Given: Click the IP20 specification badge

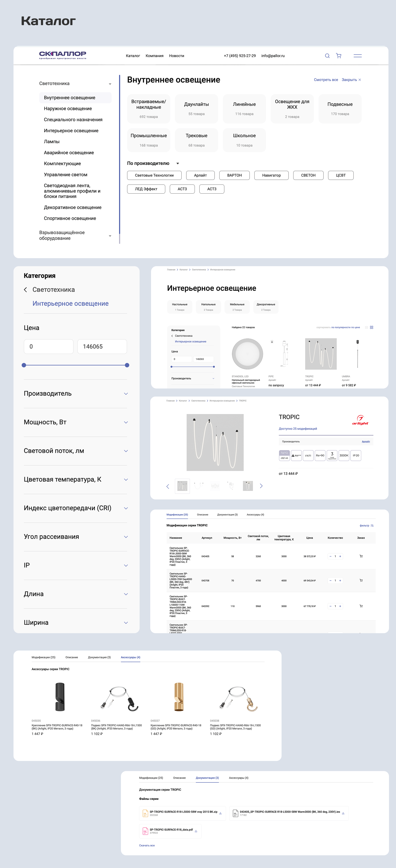Looking at the screenshot, I should (356, 456).
